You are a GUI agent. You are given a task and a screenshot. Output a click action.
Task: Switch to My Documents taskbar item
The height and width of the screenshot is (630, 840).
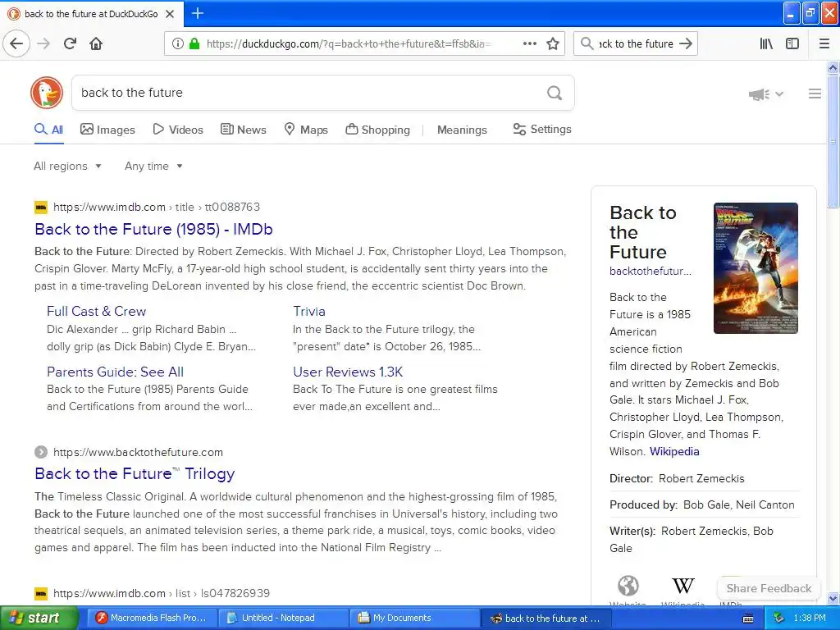click(x=414, y=619)
